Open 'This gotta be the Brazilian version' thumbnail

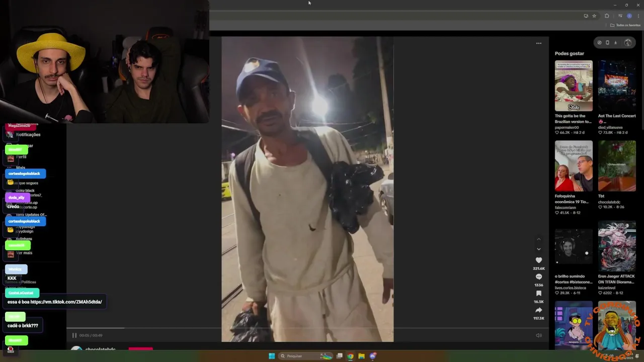574,86
